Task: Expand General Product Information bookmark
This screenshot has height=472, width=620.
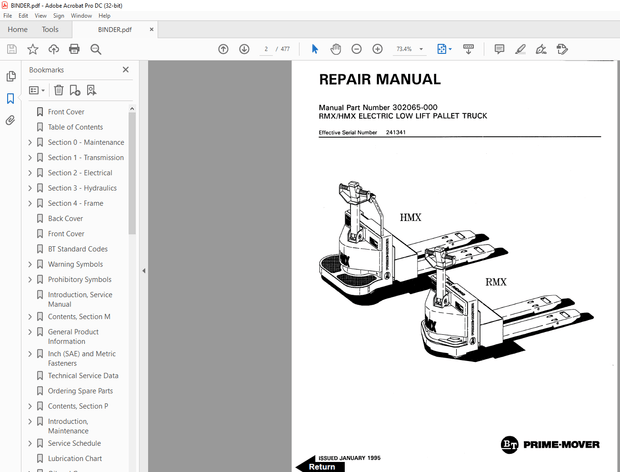Action: coord(30,332)
